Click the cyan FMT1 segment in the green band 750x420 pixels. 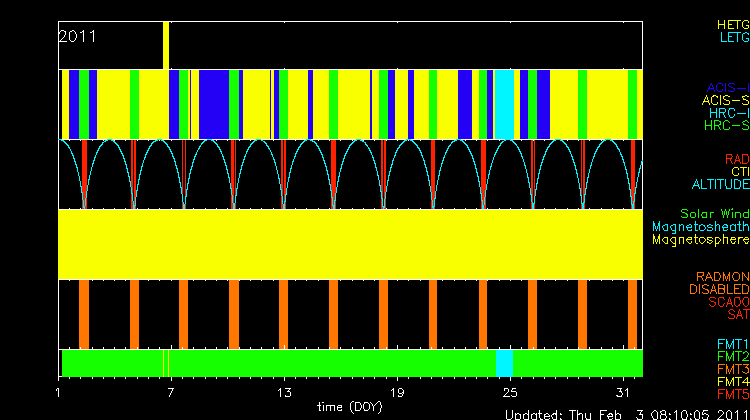505,362
